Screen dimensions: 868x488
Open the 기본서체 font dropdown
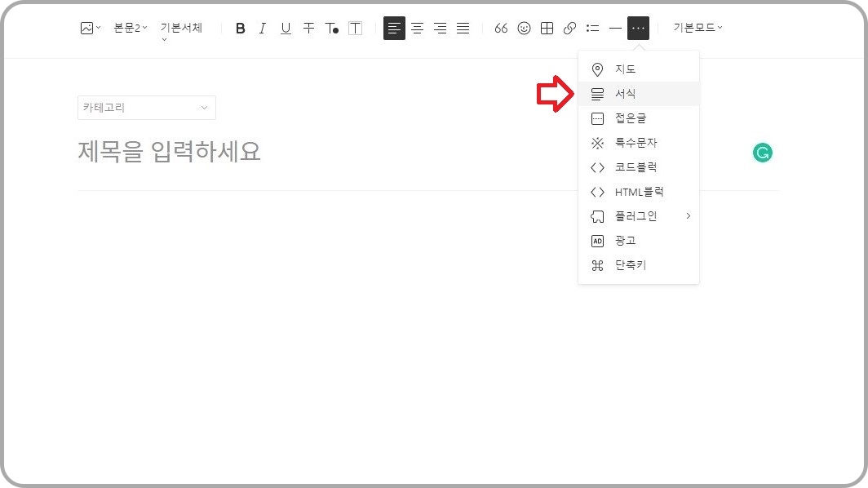tap(179, 27)
